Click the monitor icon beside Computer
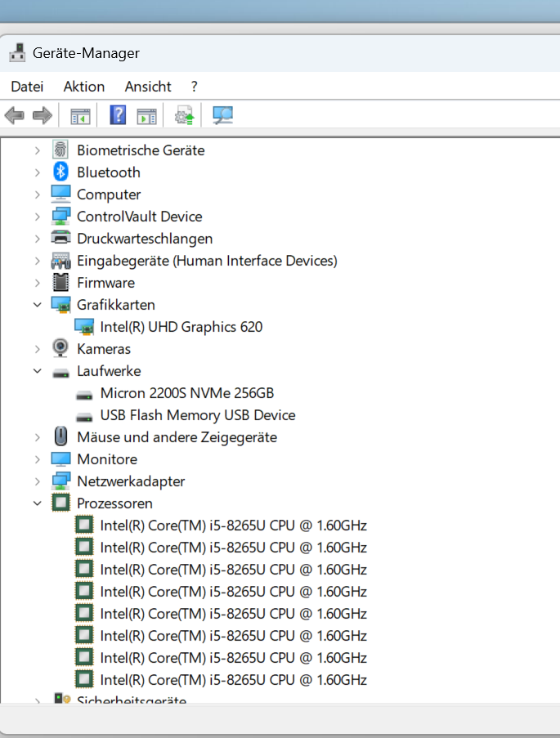 60,194
